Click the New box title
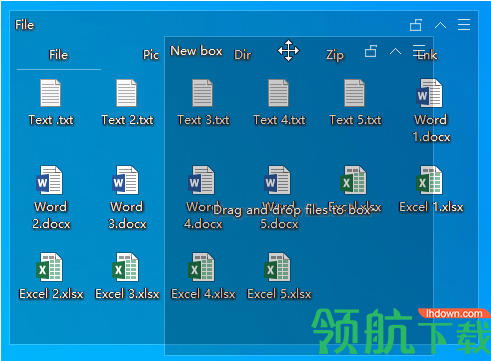Viewport: 491px width, 361px height. [196, 51]
